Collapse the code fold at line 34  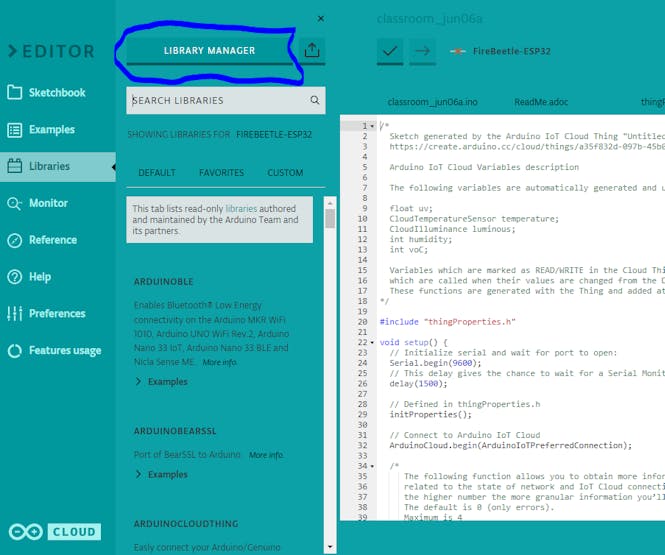[x=372, y=466]
